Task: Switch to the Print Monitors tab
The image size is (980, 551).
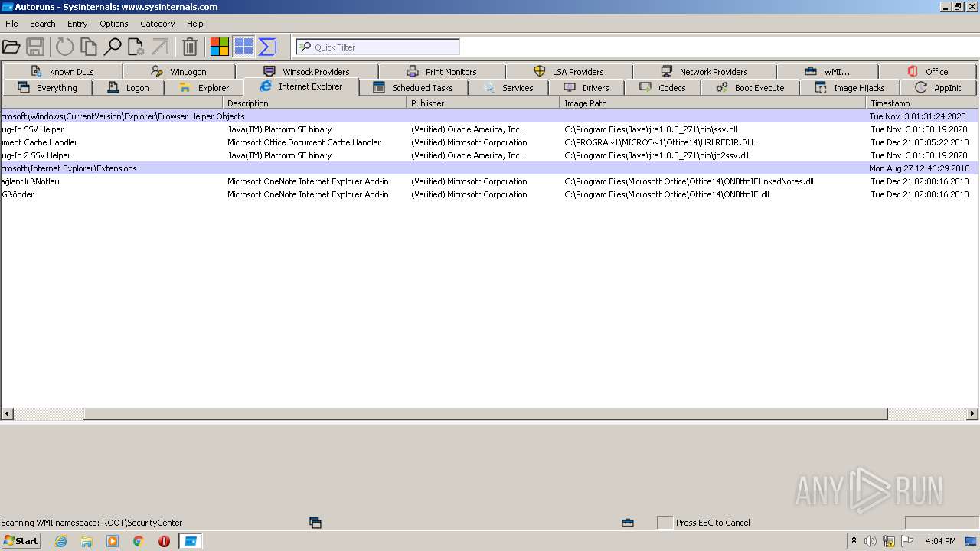Action: point(442,71)
